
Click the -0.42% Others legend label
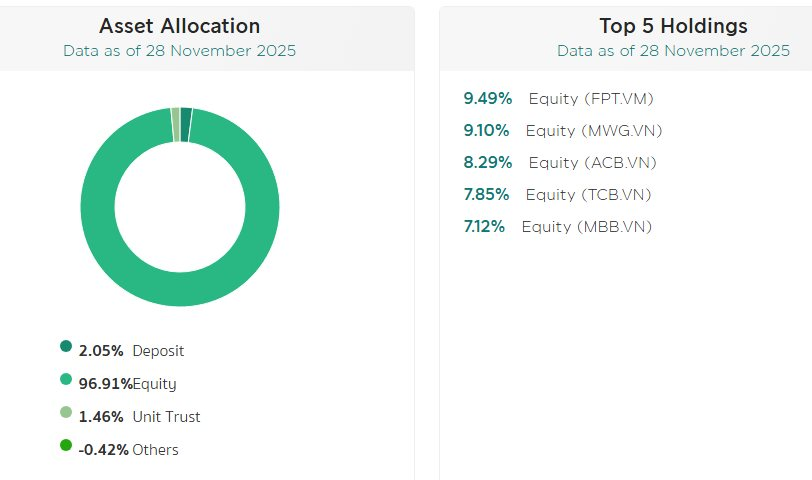click(129, 450)
